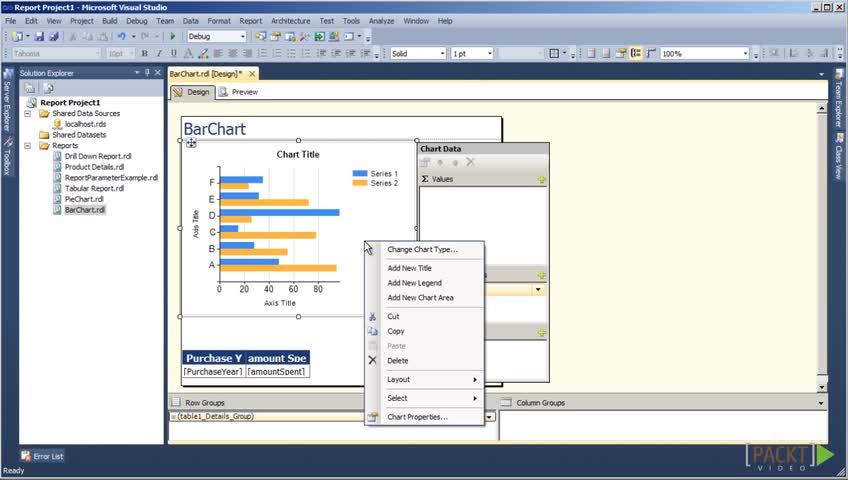
Task: Open dropdown beside table1_Details_Group row group
Action: point(489,417)
